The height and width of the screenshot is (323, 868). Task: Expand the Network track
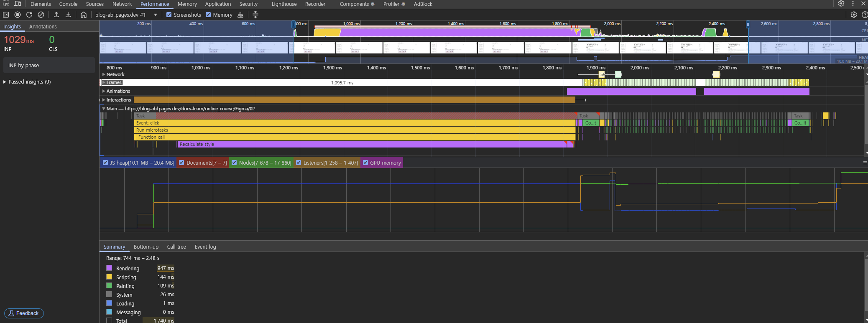[104, 74]
